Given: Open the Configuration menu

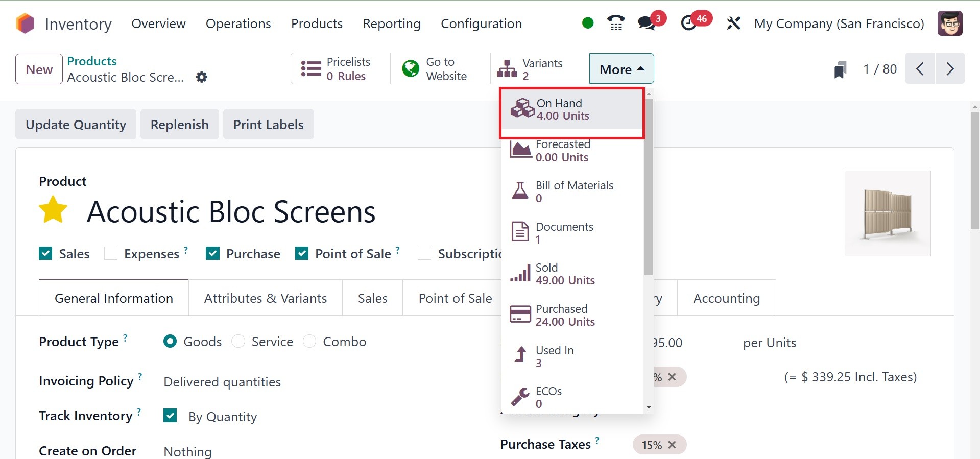Looking at the screenshot, I should (x=481, y=23).
